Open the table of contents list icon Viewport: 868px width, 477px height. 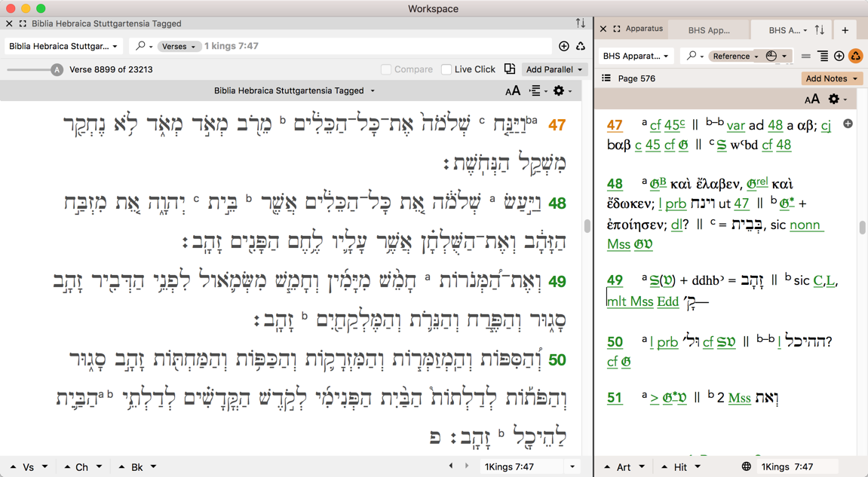tap(606, 78)
